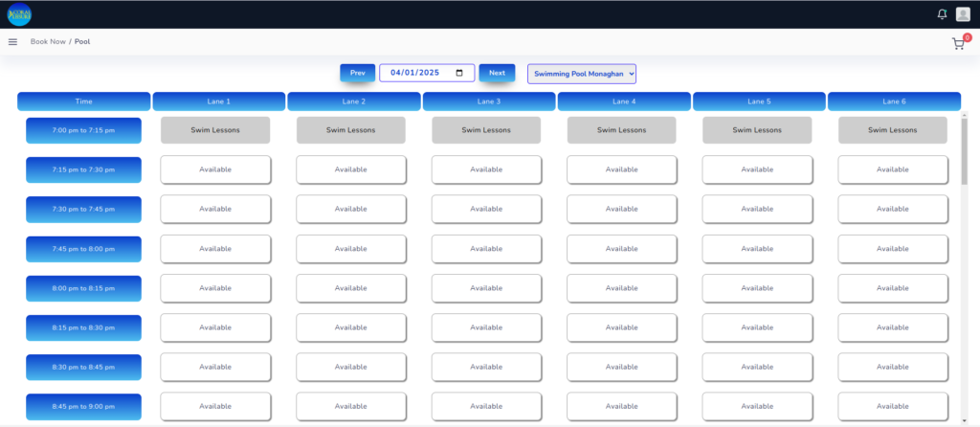Viewport: 980px width, 427px height.
Task: Open the shopping cart
Action: [x=957, y=44]
